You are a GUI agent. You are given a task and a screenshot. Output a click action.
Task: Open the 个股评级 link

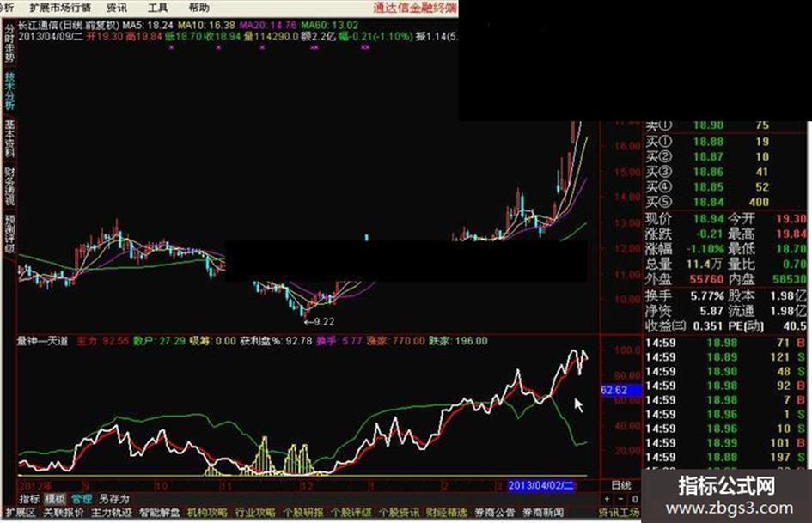click(351, 513)
